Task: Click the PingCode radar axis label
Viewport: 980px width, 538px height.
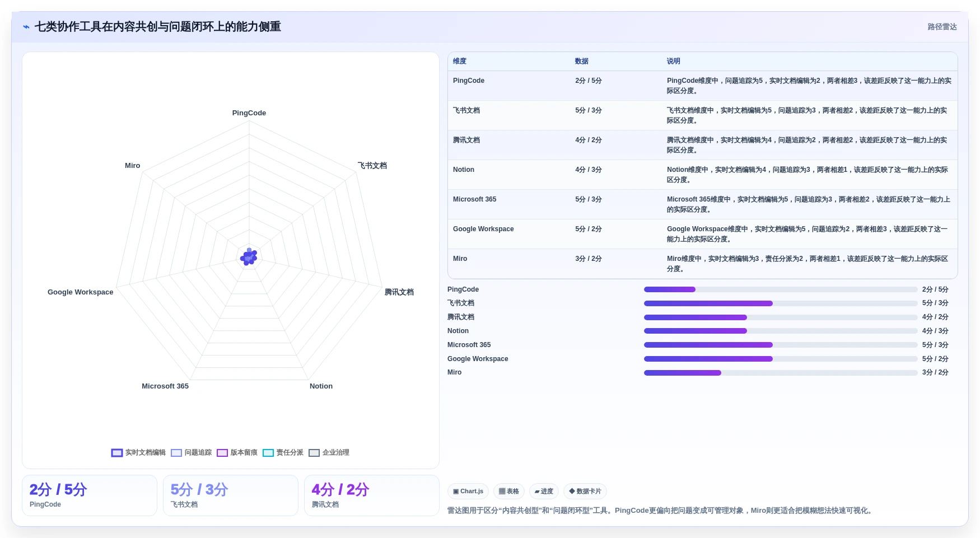Action: 249,113
